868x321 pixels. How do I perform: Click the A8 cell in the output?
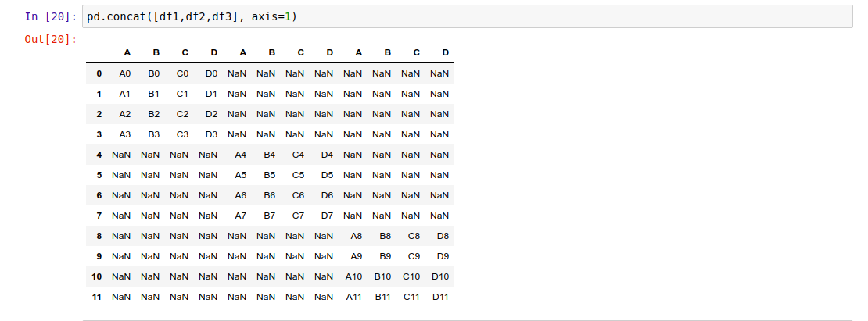tap(357, 236)
